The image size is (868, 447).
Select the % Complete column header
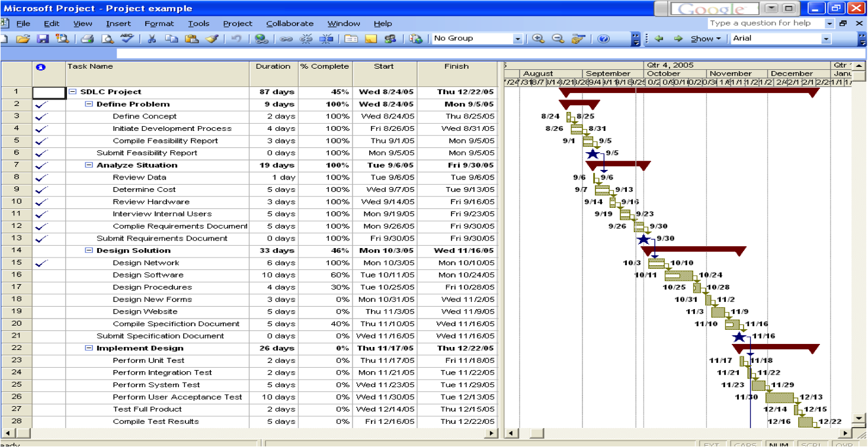click(x=325, y=73)
